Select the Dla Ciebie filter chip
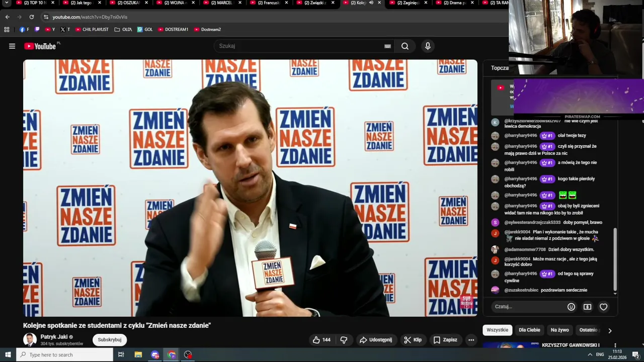Image resolution: width=644 pixels, height=362 pixels. click(x=529, y=330)
